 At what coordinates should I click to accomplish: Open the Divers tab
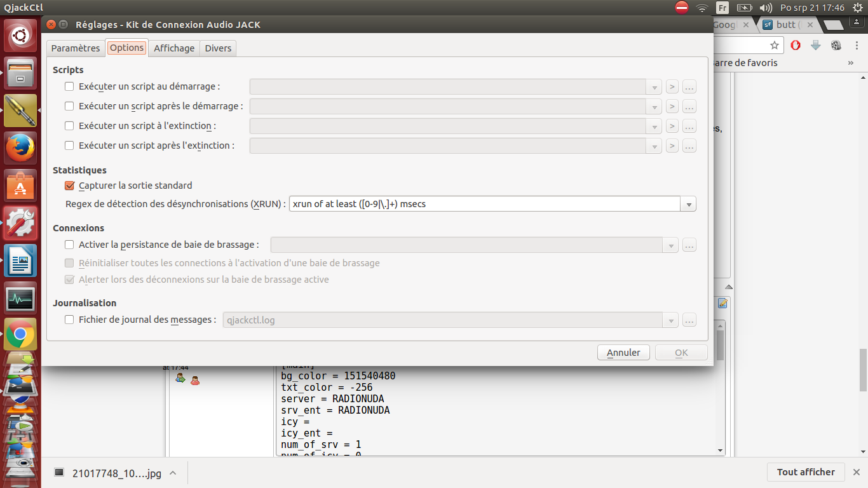coord(218,48)
